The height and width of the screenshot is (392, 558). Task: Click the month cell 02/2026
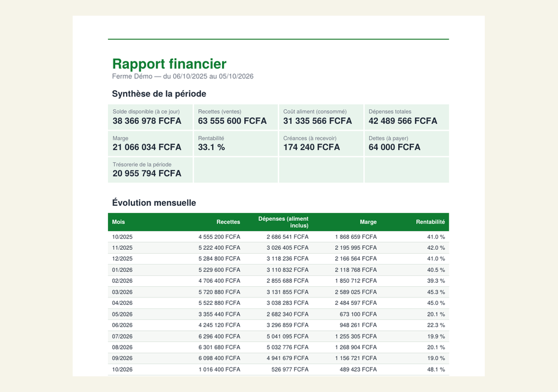click(x=122, y=281)
